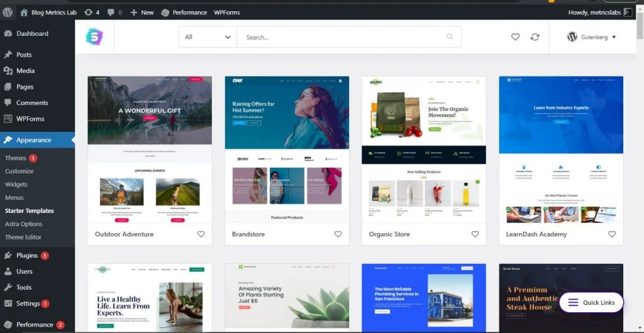Select Starter Templates submenu item
Viewport: 644px width, 333px height.
(30, 210)
